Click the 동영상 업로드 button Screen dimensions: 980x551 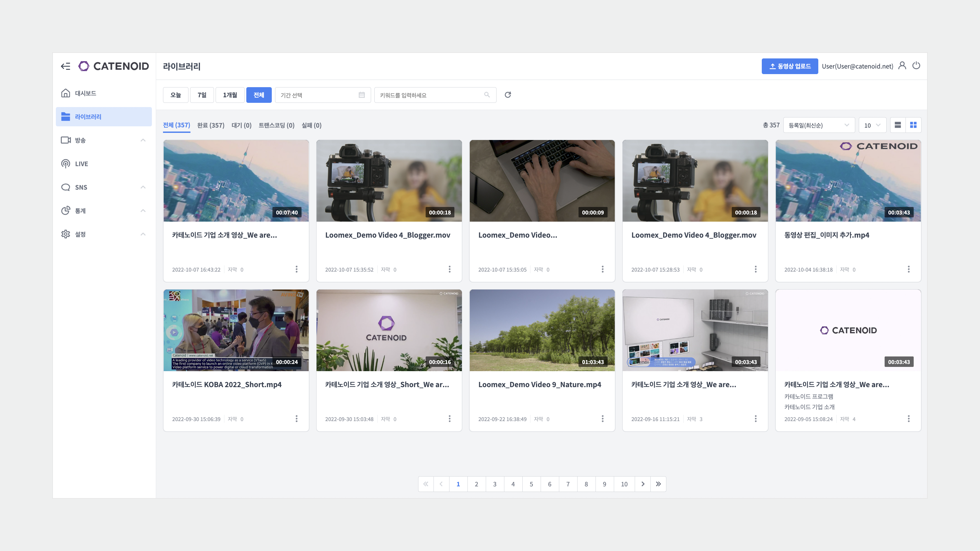click(790, 66)
